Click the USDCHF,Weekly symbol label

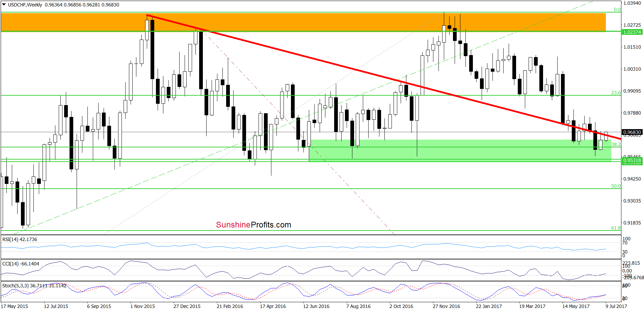(25, 5)
